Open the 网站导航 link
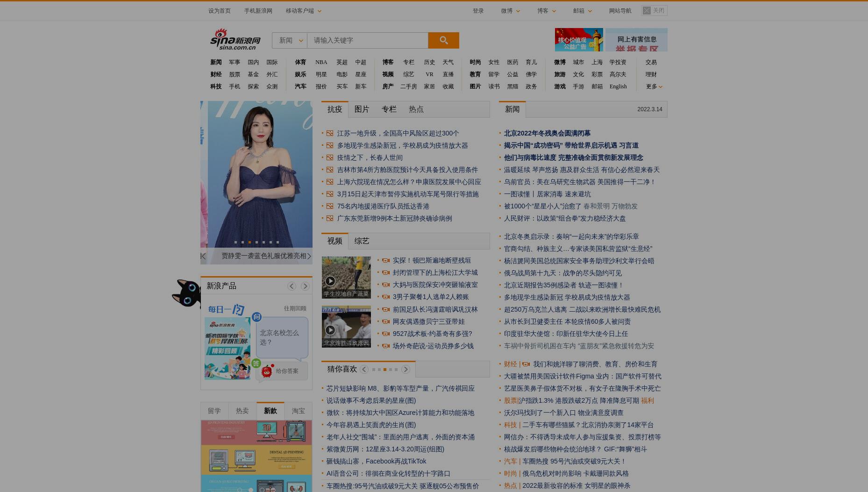 (x=620, y=11)
